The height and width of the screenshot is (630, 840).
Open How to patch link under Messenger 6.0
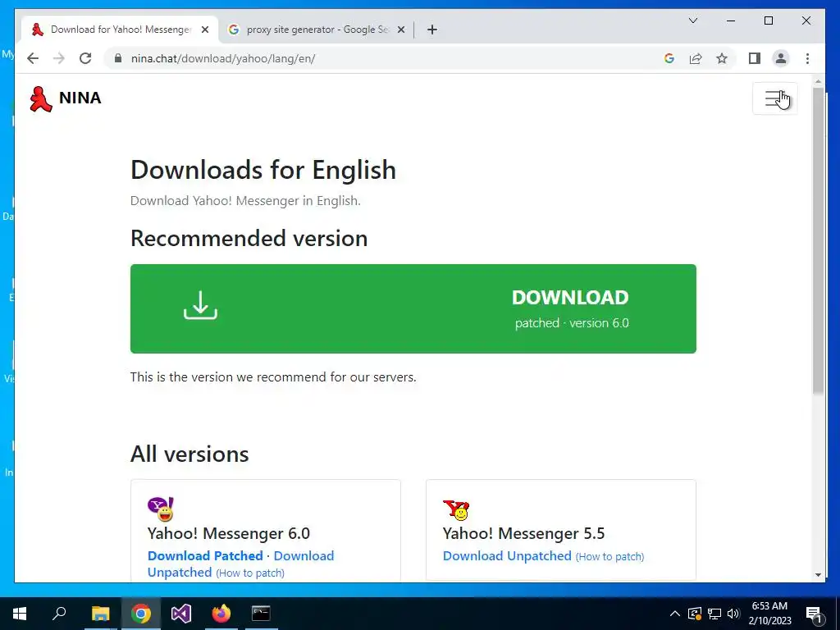[250, 573]
